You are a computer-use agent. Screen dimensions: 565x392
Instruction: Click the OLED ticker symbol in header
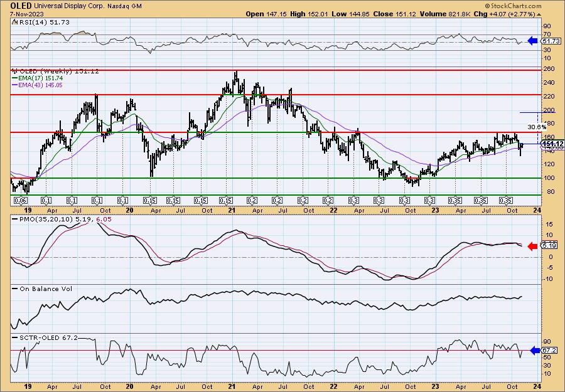point(22,6)
